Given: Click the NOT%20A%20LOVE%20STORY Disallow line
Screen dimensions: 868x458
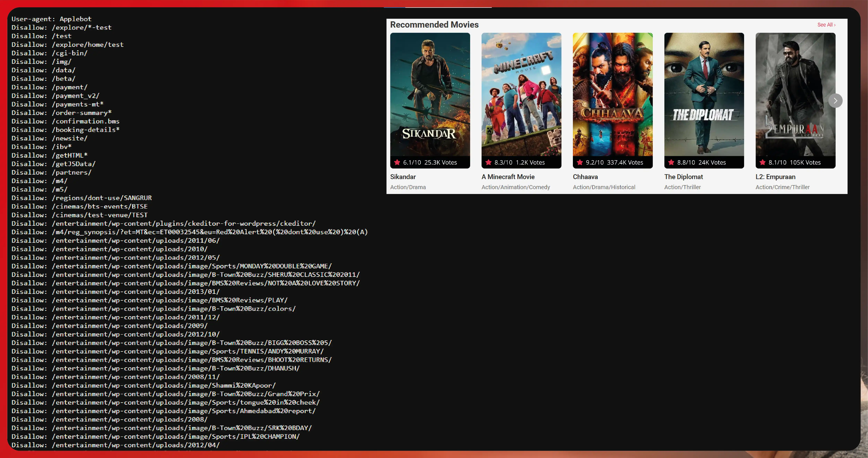Looking at the screenshot, I should [x=186, y=283].
